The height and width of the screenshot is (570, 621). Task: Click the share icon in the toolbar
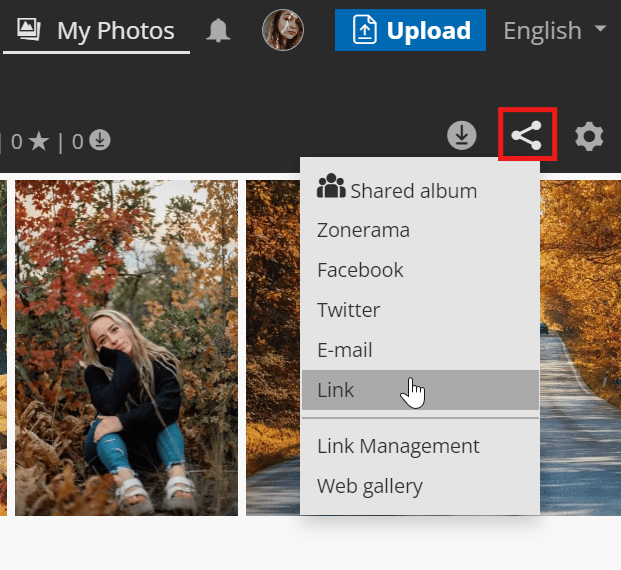point(526,136)
